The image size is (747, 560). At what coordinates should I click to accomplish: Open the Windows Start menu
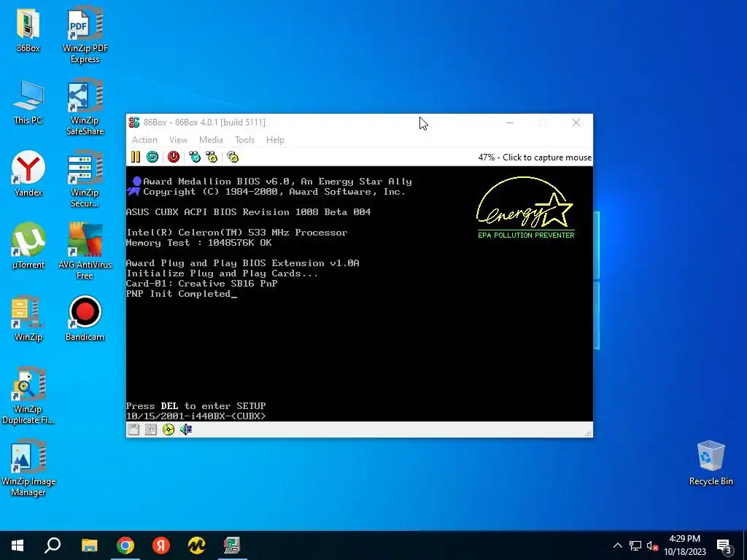pyautogui.click(x=18, y=545)
